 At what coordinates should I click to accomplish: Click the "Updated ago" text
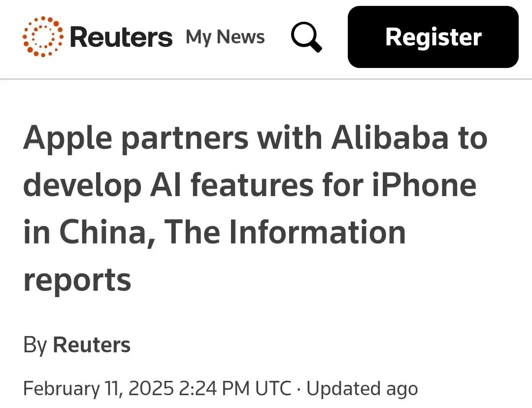pos(362,389)
